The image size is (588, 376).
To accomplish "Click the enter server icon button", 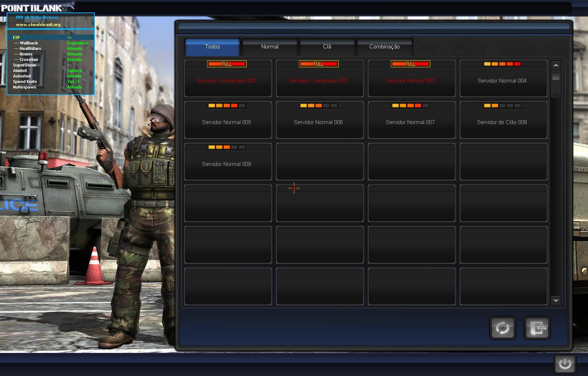I will (x=537, y=328).
